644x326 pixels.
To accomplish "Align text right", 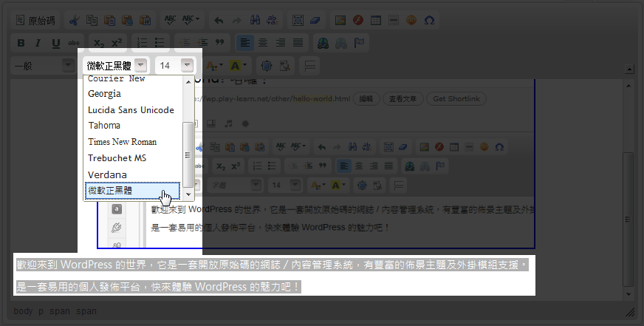I will 280,43.
